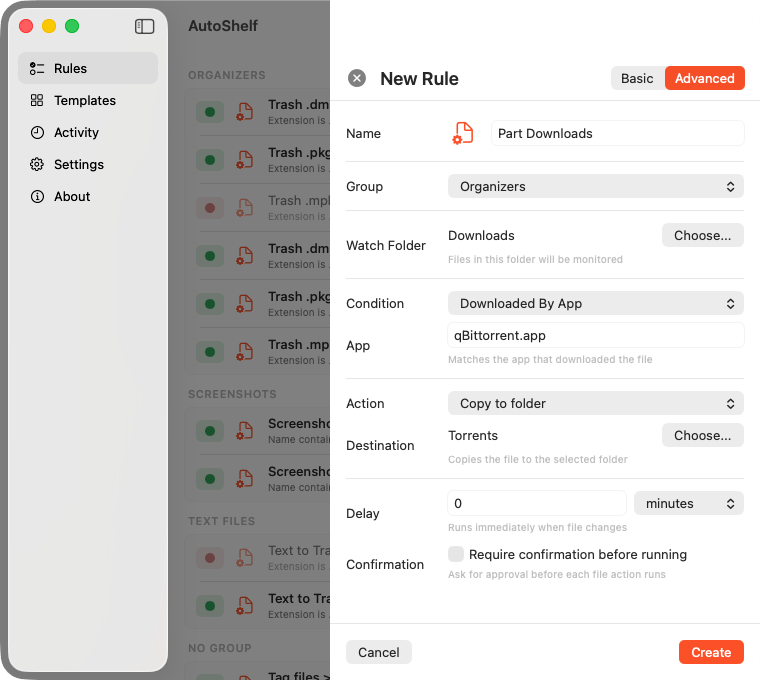The width and height of the screenshot is (760, 680).
Task: Click the Delay number field showing 0
Action: click(x=537, y=504)
